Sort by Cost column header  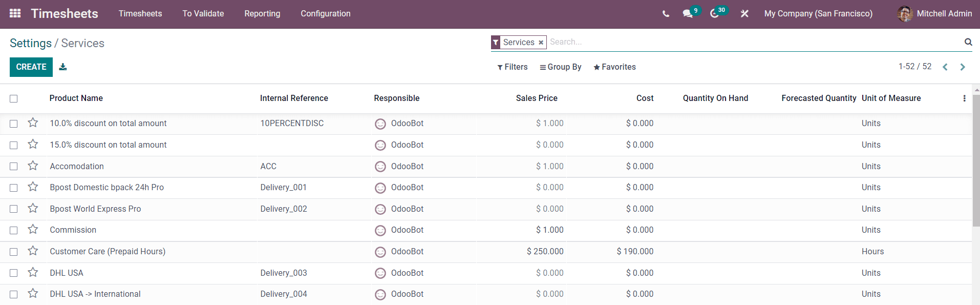click(x=645, y=98)
